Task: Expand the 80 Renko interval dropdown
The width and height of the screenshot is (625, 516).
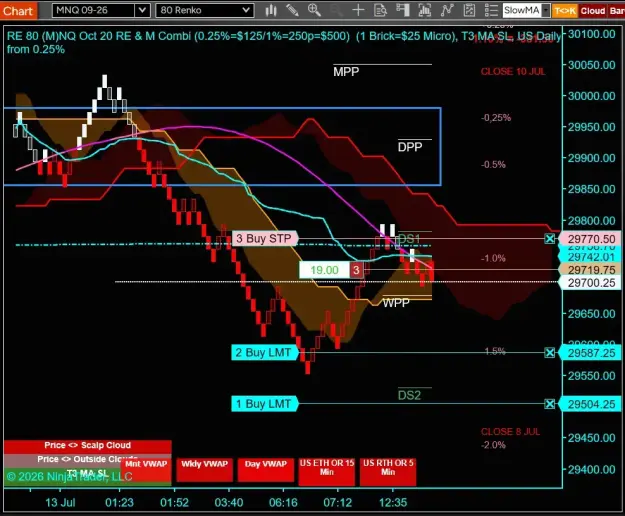Action: 247,10
